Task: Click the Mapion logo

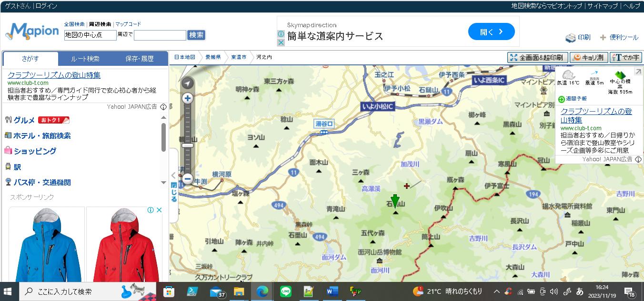Action: [32, 31]
